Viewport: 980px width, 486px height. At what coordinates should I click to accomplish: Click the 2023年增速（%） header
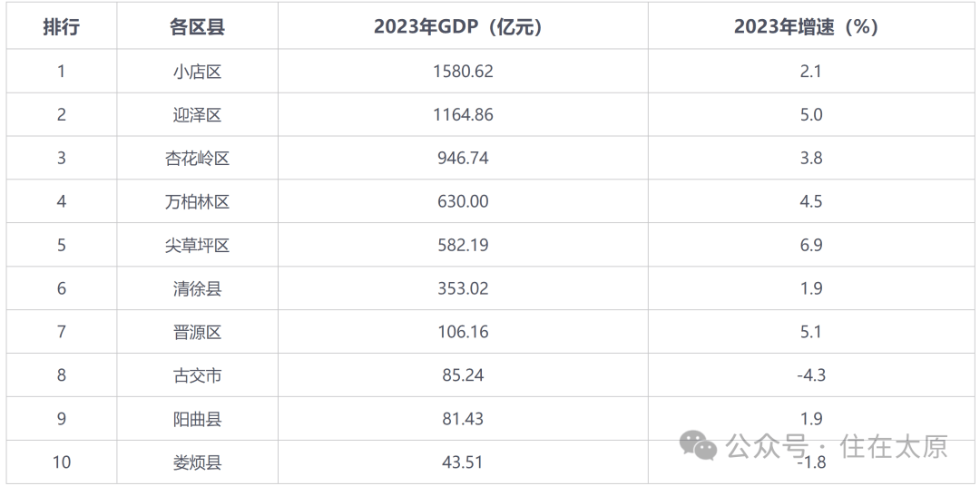[811, 27]
